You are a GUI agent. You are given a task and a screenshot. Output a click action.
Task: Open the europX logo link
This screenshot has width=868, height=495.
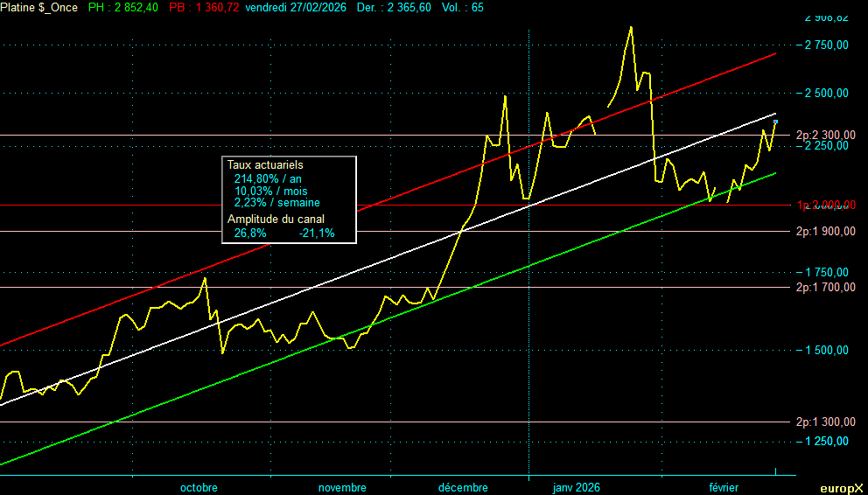pyautogui.click(x=841, y=488)
